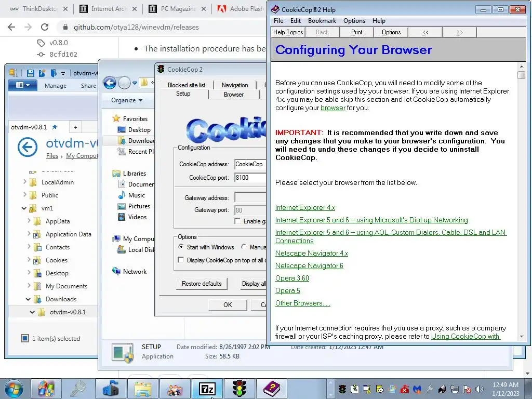Image resolution: width=532 pixels, height=399 pixels.
Task: Click the grey Forward button in Explorer window
Action: pyautogui.click(x=124, y=83)
